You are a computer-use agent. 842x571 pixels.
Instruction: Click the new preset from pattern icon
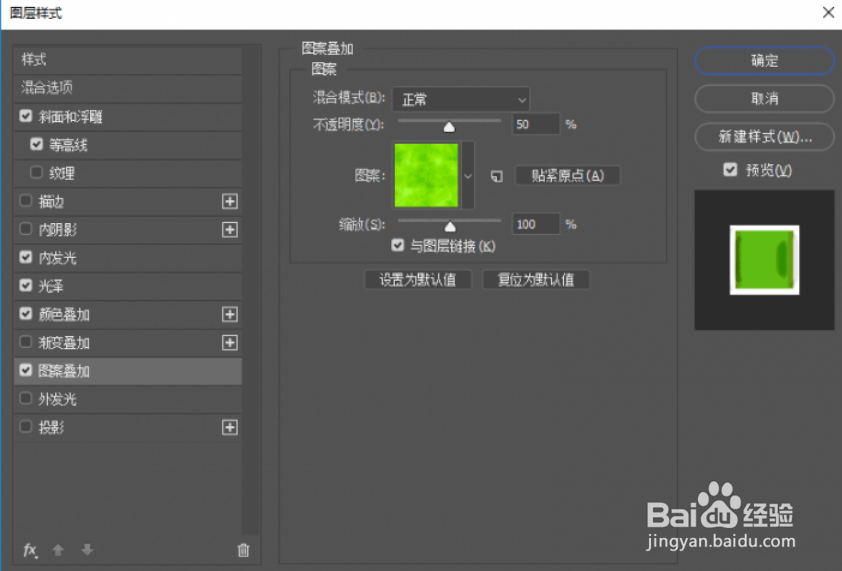[x=497, y=176]
